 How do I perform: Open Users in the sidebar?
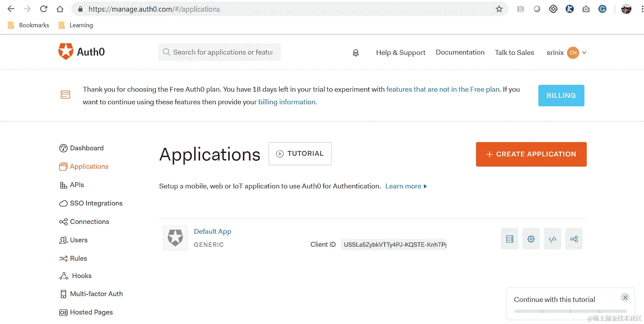[x=73, y=240]
